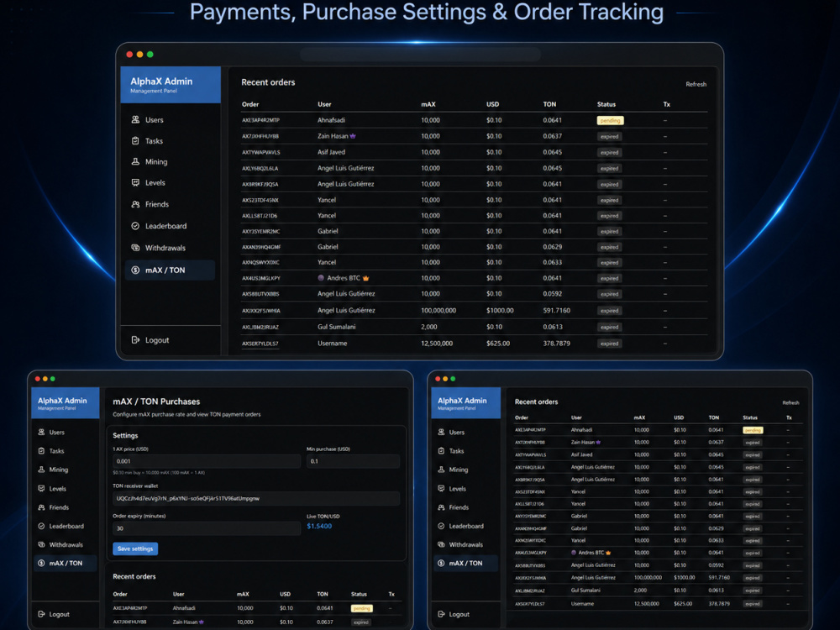
Task: Click the Levels icon in the bottom-left settings window
Action: pos(41,488)
